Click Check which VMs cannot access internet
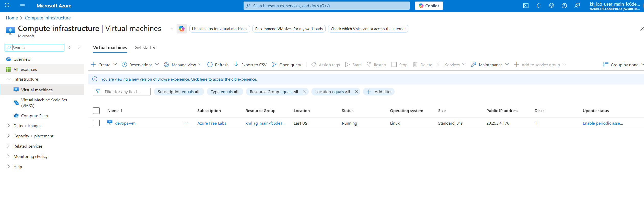The height and width of the screenshot is (209, 644). [x=368, y=29]
